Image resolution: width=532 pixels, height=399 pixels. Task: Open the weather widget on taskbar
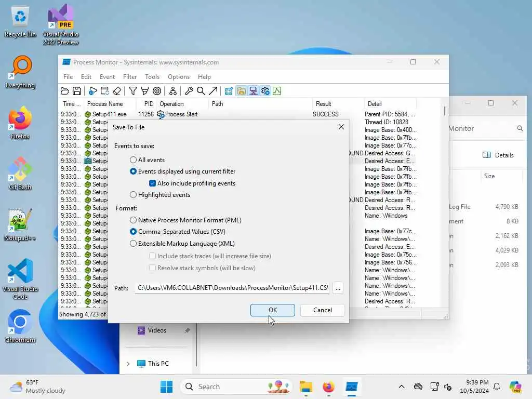tap(37, 387)
